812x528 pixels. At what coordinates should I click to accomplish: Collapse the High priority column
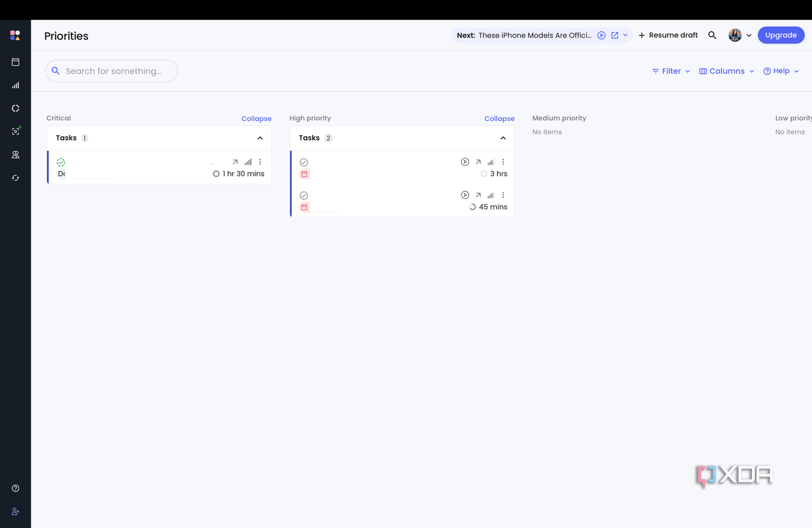(x=499, y=118)
